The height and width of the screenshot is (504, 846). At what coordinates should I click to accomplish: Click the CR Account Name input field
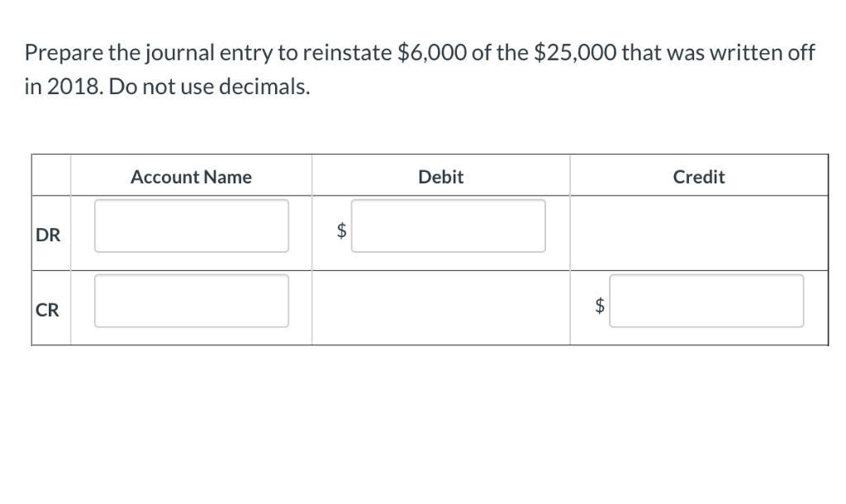[191, 301]
